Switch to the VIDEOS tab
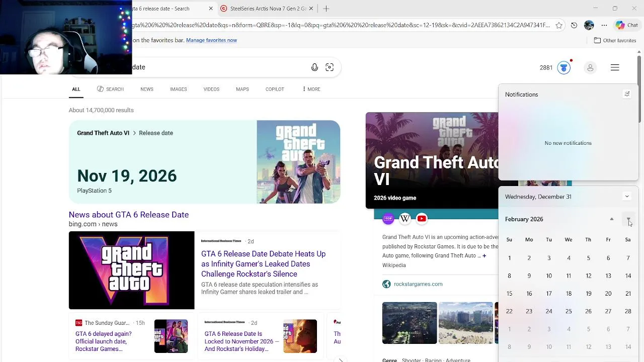Image resolution: width=644 pixels, height=362 pixels. [x=211, y=89]
